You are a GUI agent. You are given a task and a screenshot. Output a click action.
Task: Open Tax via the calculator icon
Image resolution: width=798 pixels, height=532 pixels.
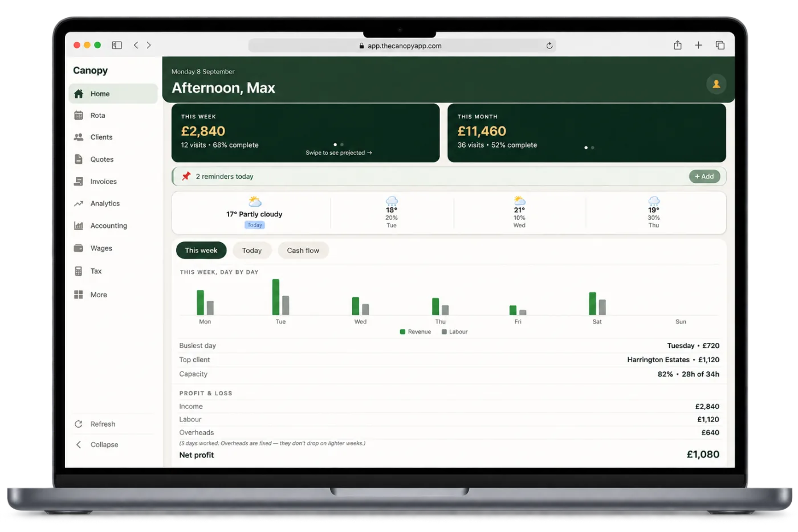(79, 271)
